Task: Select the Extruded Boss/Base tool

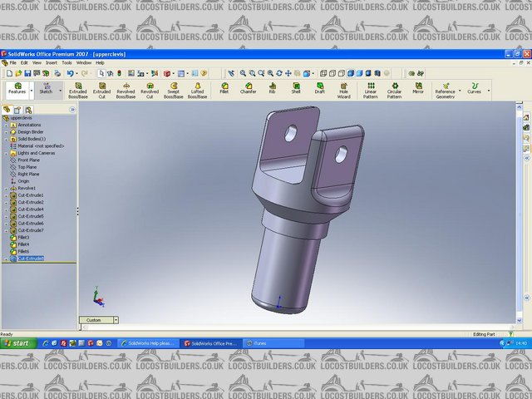Action: click(x=78, y=89)
